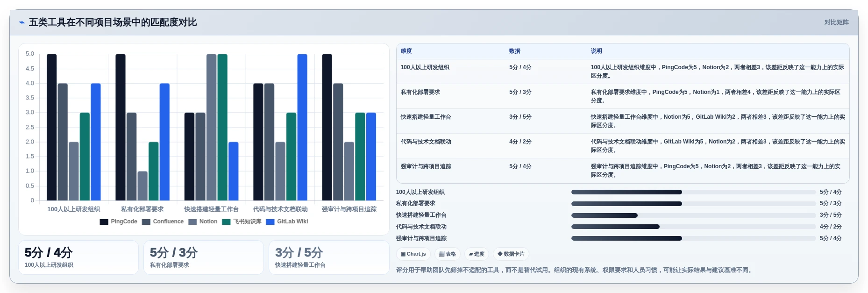Click the 飞书知识库 bar in 强审计与跨项目追踪 group
The image size is (868, 293).
coord(360,157)
